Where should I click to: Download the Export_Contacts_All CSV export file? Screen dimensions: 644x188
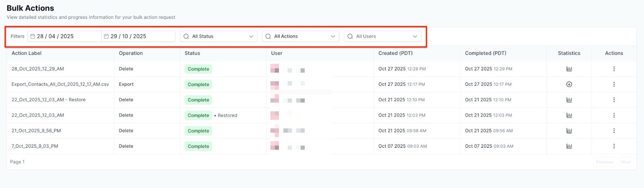point(569,85)
